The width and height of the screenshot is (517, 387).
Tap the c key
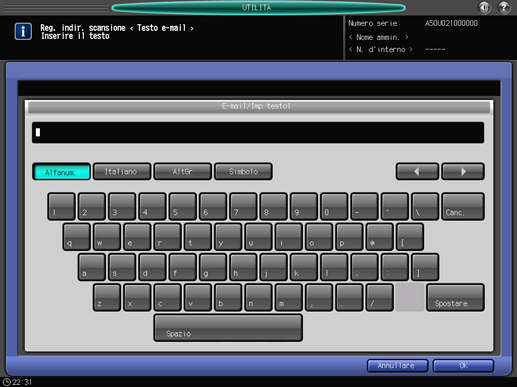click(x=167, y=297)
